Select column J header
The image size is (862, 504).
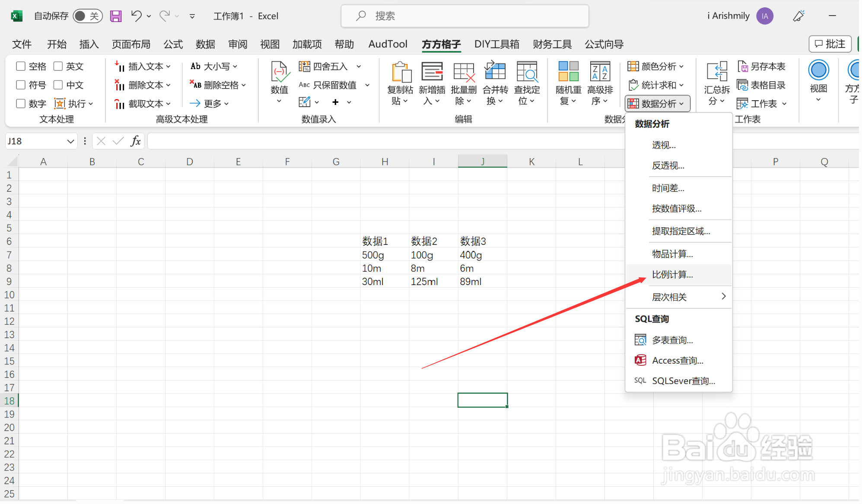pyautogui.click(x=483, y=162)
